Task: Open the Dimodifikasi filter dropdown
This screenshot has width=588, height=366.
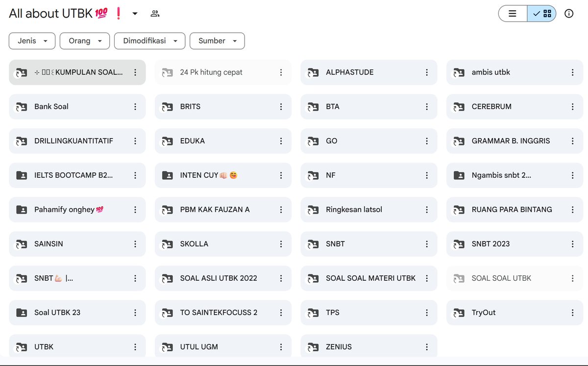Action: [x=150, y=41]
